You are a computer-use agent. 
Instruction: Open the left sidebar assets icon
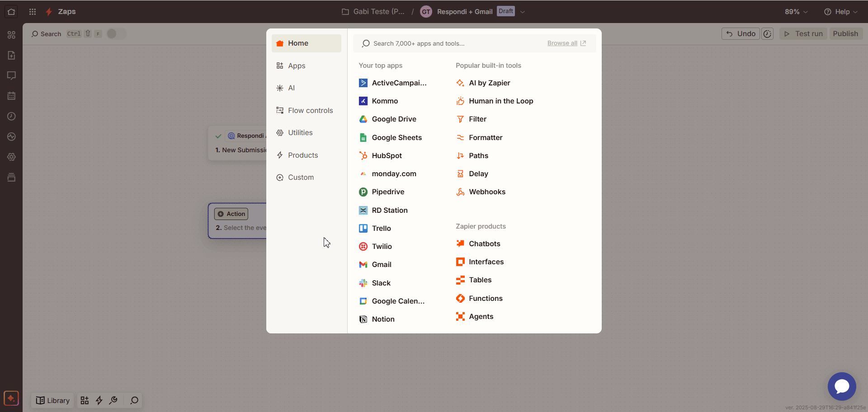pos(11,35)
